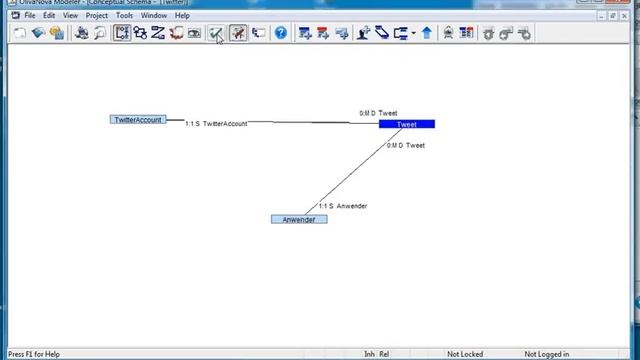Open the hierarchy icon dropdown arrow
Viewport: 640px width, 360px height.
click(413, 33)
